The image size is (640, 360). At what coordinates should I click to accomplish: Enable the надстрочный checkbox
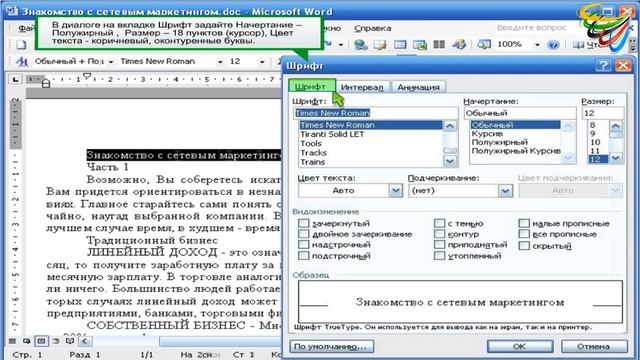pyautogui.click(x=303, y=244)
